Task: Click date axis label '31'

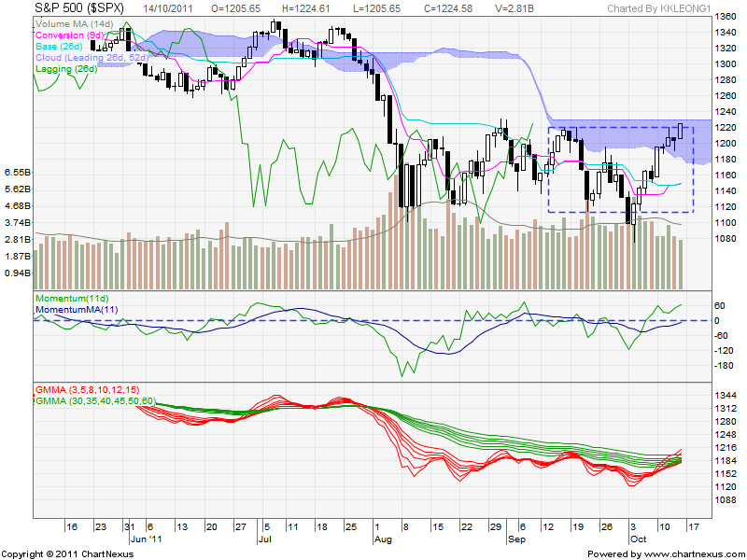Action: [130, 527]
